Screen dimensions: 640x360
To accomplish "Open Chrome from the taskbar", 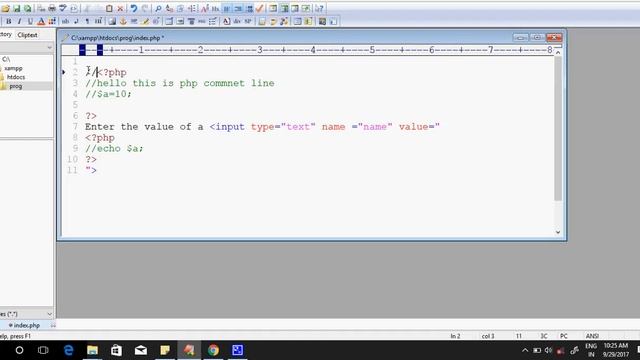I will point(213,350).
